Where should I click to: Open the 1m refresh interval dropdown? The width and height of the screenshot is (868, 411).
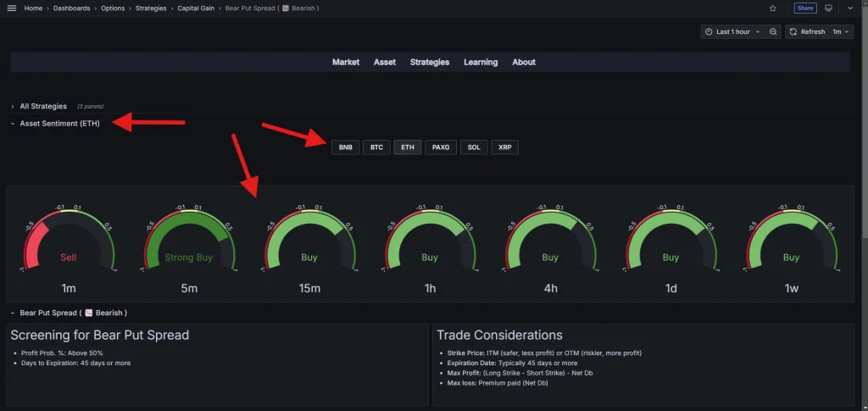point(842,31)
